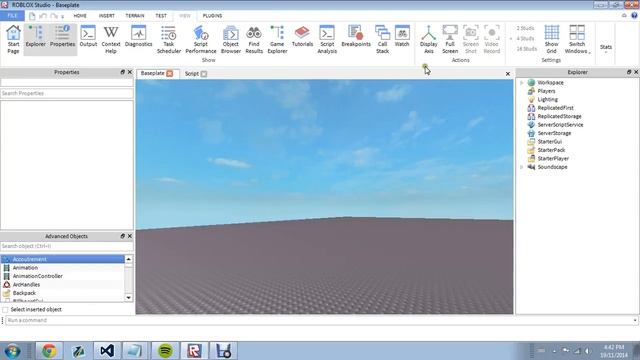Open the Game Explorer
The height and width of the screenshot is (360, 640).
(x=277, y=39)
